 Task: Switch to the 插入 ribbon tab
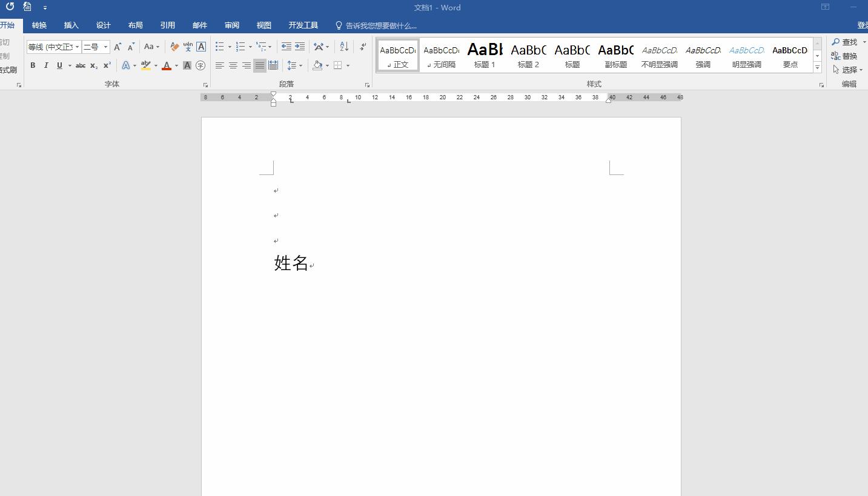tap(71, 25)
